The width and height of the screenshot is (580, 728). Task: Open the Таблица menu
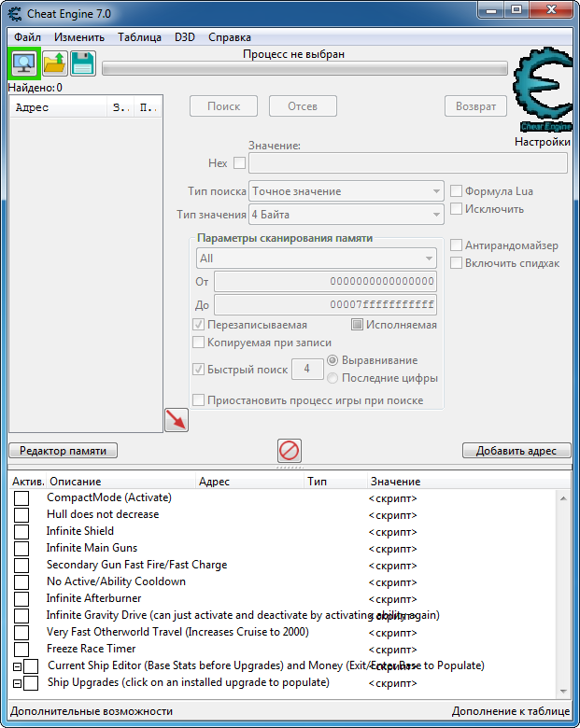coord(139,37)
